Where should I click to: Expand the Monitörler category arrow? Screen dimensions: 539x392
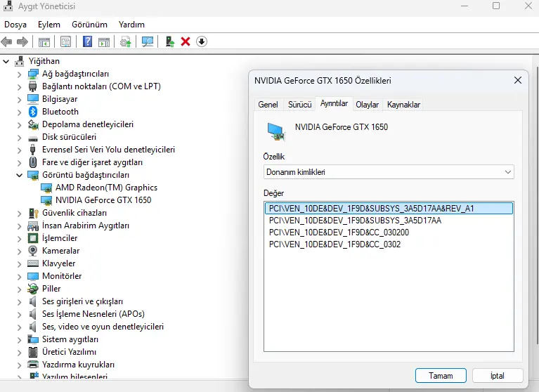(20, 276)
